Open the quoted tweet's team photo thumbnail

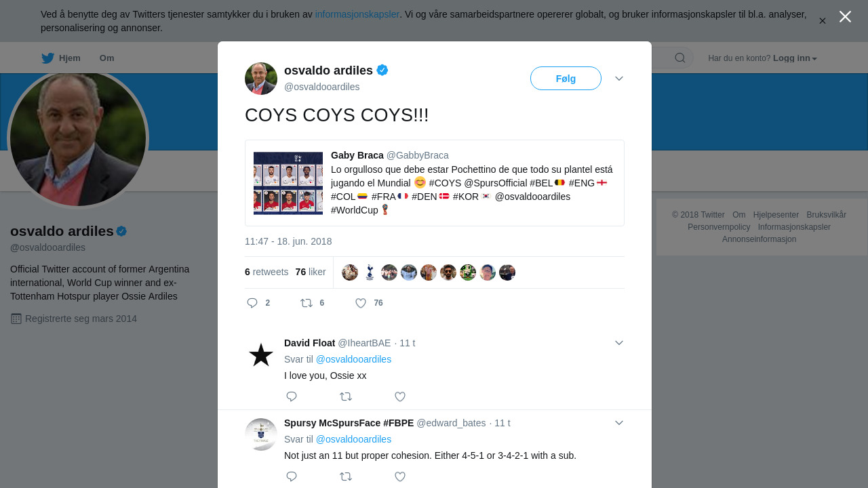288,183
